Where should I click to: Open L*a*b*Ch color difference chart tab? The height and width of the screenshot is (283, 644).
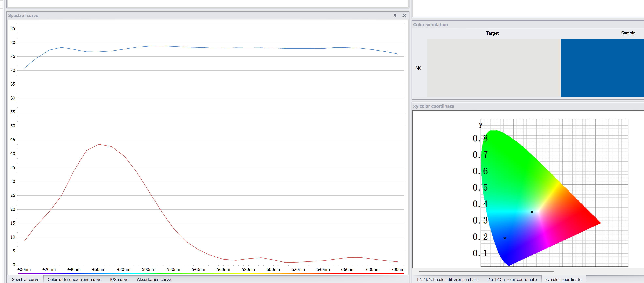click(447, 279)
